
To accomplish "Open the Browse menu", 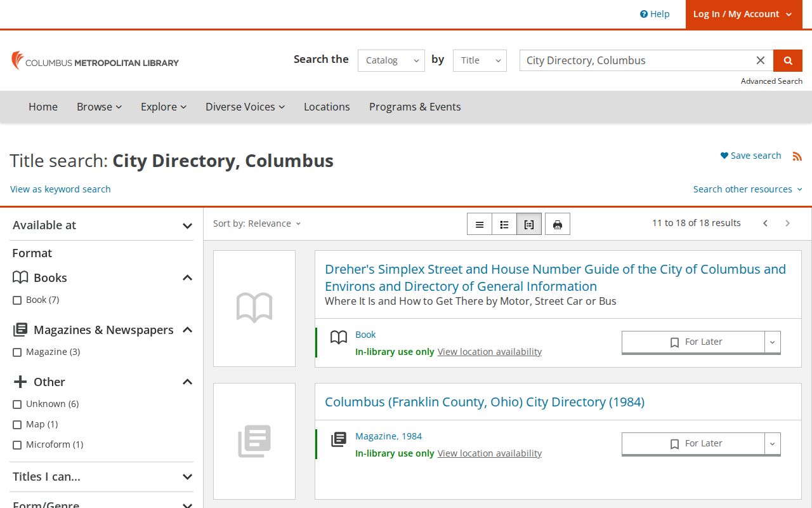I will (x=99, y=107).
